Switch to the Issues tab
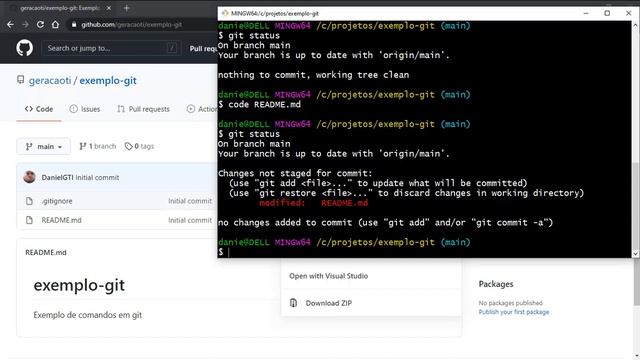The height and width of the screenshot is (360, 640). pos(85,109)
